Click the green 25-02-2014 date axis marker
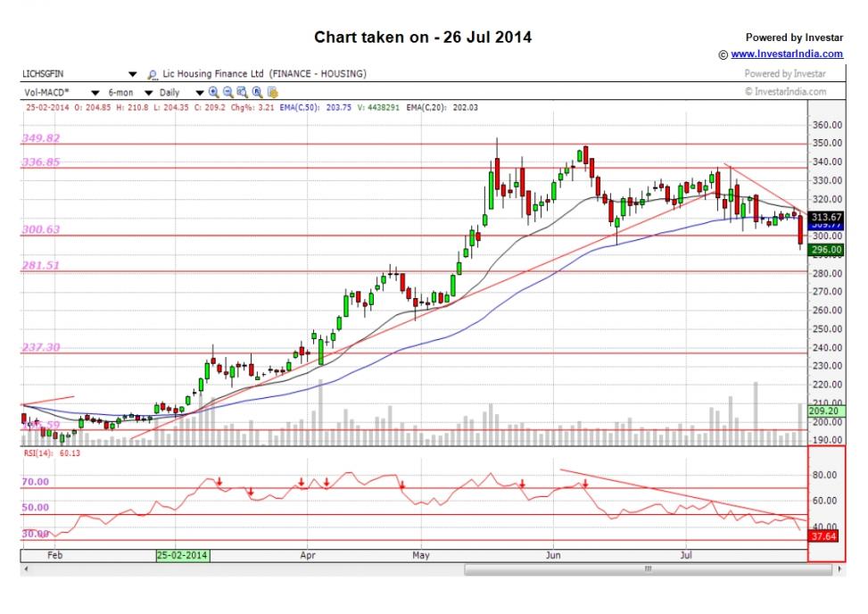 tap(183, 555)
